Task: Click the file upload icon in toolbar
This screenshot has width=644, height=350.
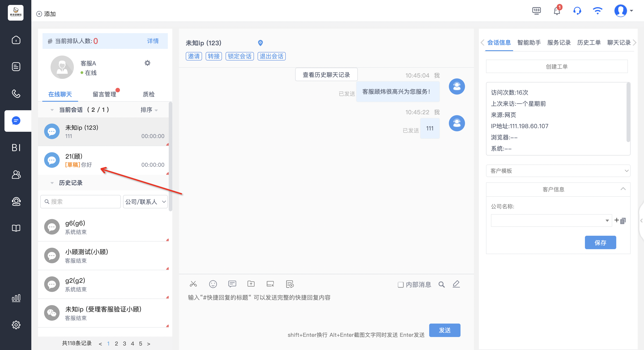Action: coord(251,284)
